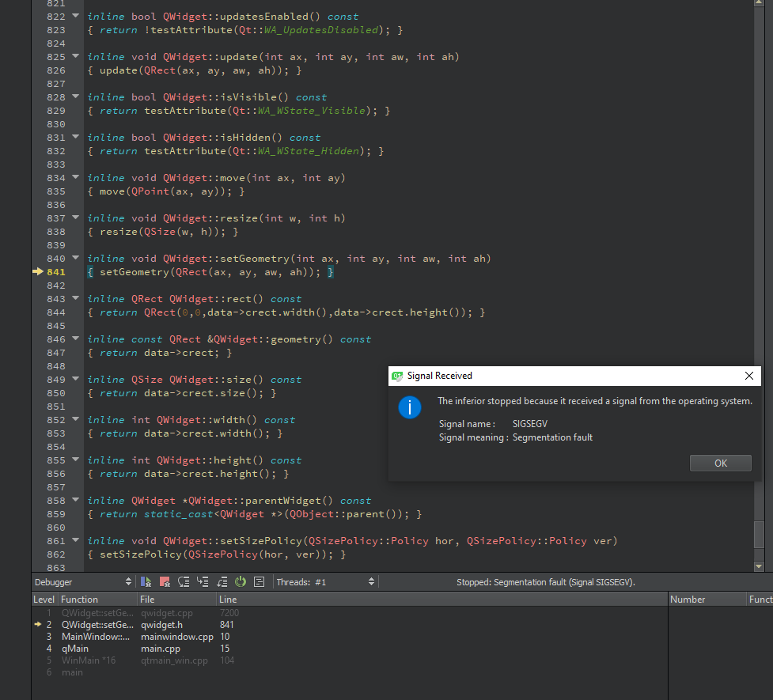Screen dimensions: 773x700
Task: Select stack frame 6 main
Action: [349, 672]
